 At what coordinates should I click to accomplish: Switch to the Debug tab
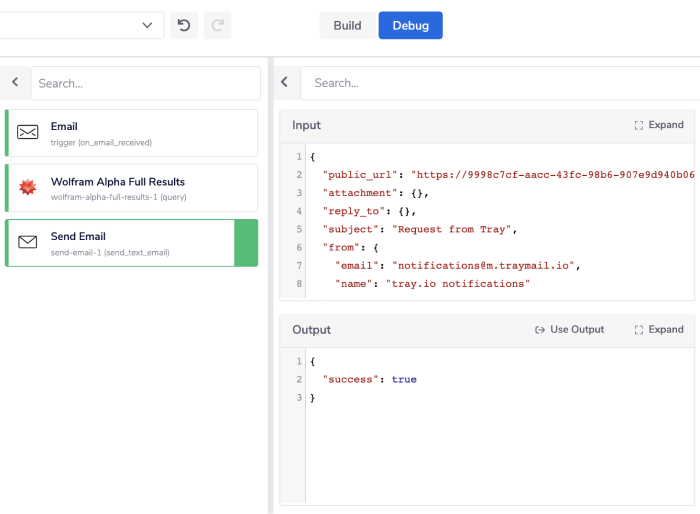pyautogui.click(x=410, y=26)
